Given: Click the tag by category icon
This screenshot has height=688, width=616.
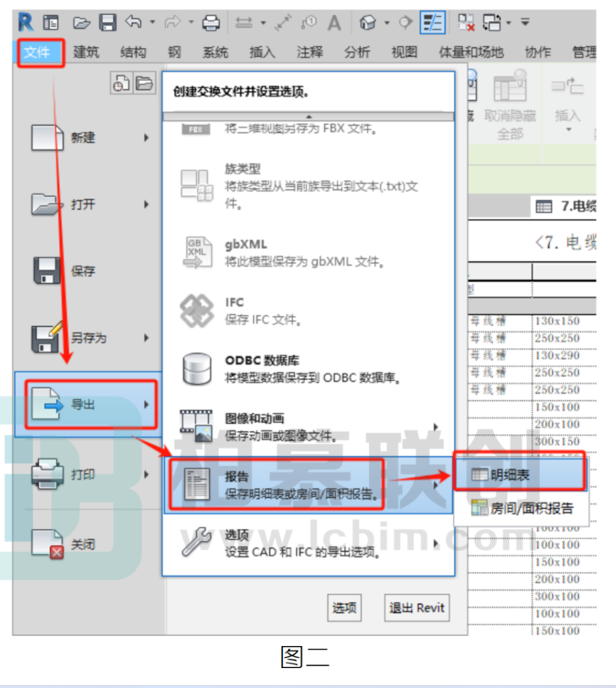Looking at the screenshot, I should [x=309, y=22].
